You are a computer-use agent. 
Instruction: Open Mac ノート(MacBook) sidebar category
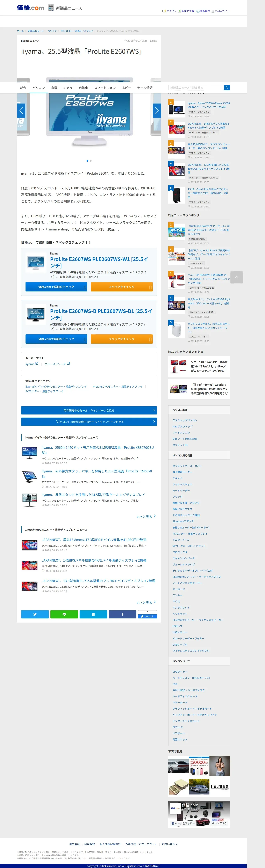click(x=185, y=439)
